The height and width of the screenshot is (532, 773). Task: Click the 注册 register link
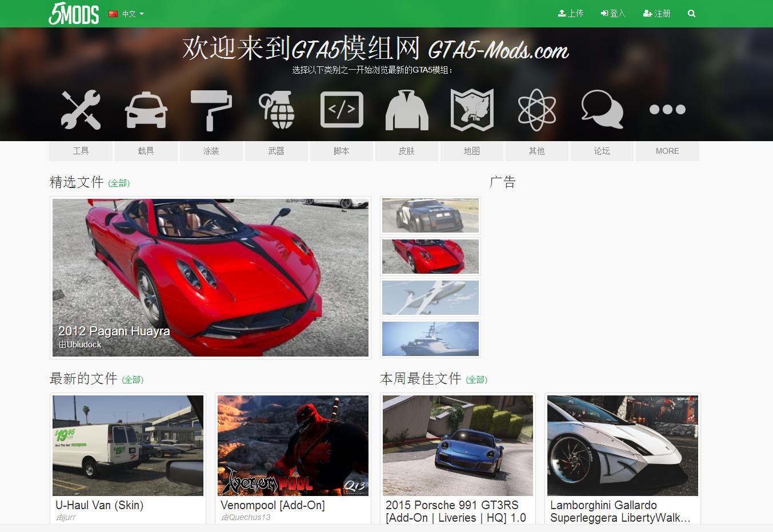(657, 13)
